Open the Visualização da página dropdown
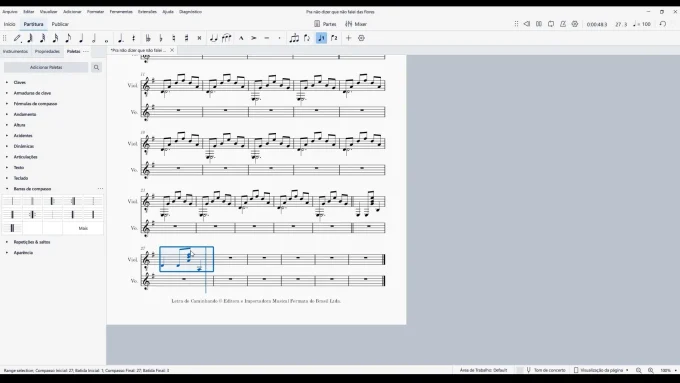 tap(601, 370)
